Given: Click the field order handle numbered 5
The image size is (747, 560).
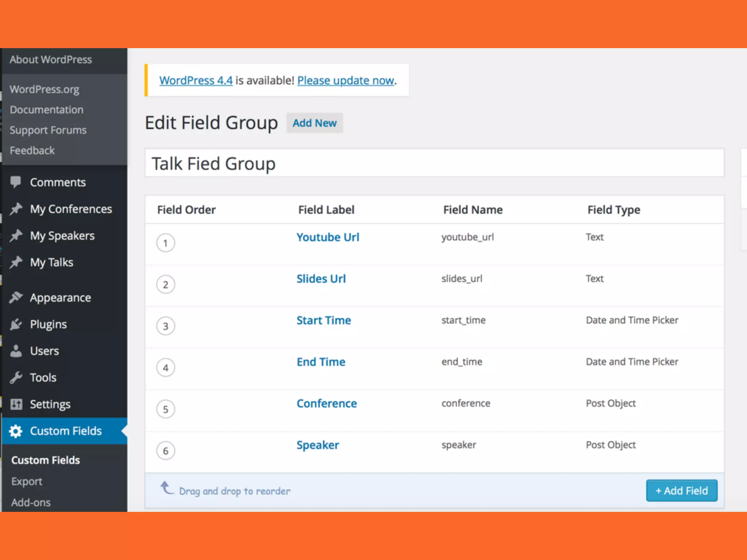Looking at the screenshot, I should (x=166, y=409).
